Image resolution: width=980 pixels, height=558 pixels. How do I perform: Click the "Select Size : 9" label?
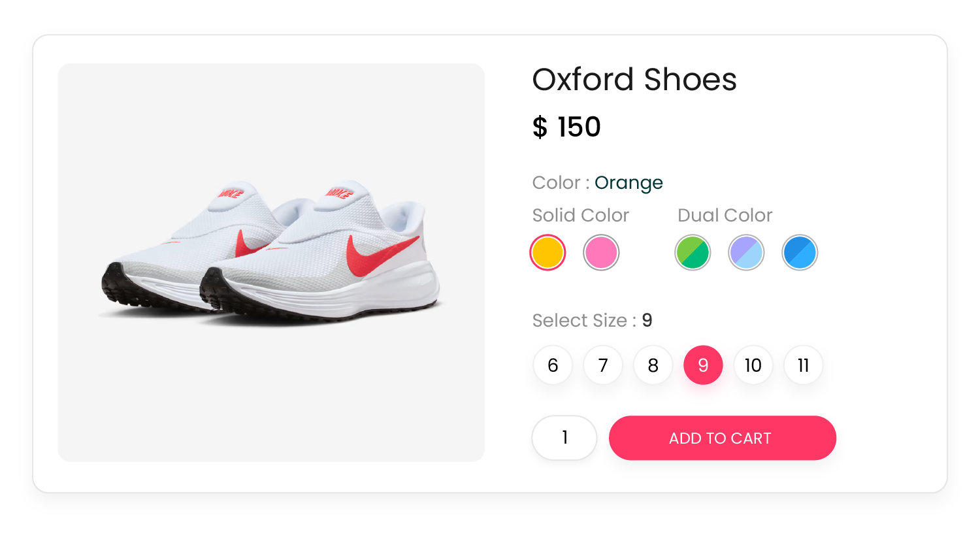click(592, 320)
